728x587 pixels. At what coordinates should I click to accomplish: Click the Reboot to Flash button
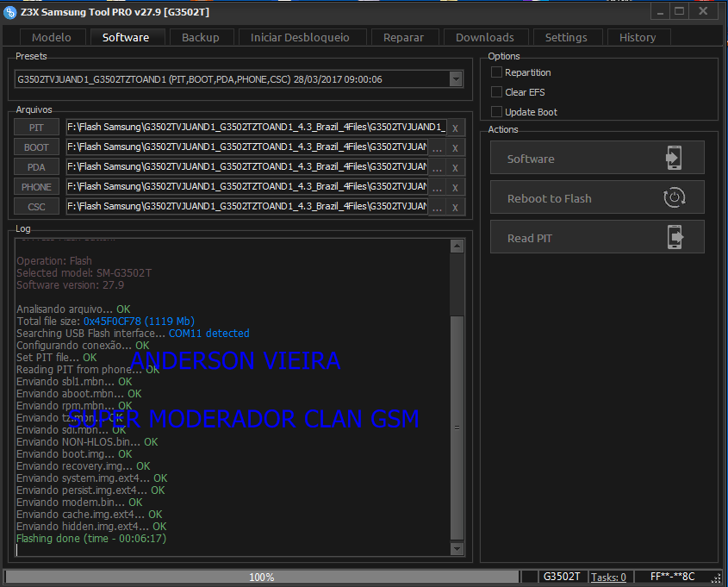click(597, 197)
